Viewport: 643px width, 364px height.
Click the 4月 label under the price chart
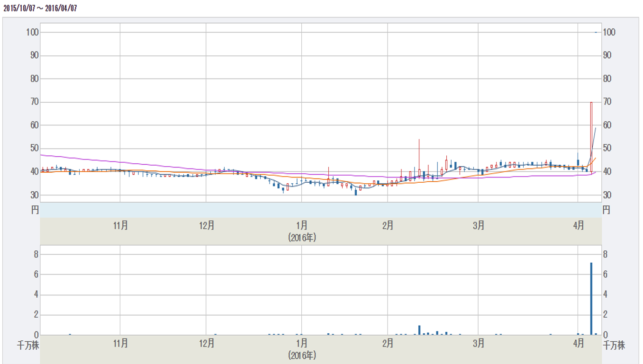coord(579,226)
